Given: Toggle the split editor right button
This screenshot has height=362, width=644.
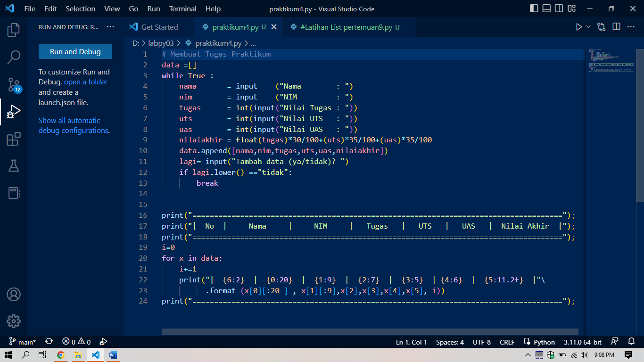Looking at the screenshot, I should [616, 27].
